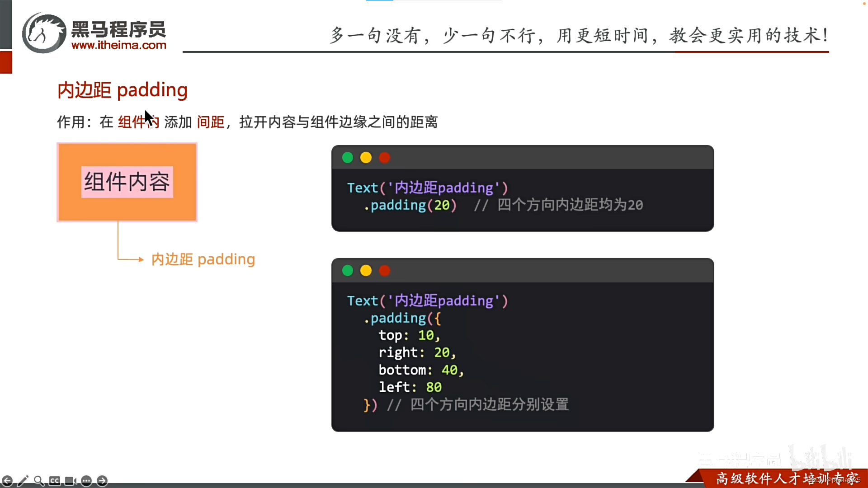This screenshot has width=868, height=488.
Task: Open more slideshow options ellipsis
Action: 86,481
